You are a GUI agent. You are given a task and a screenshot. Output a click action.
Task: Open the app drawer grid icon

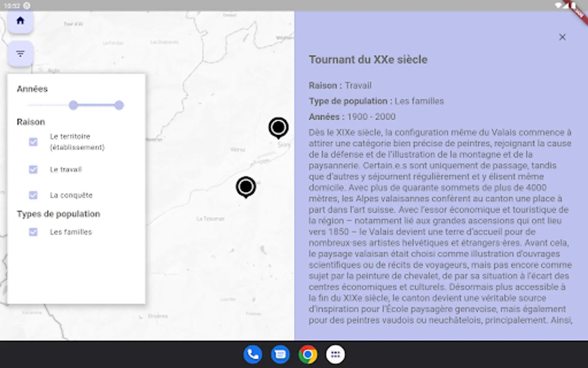(x=335, y=355)
